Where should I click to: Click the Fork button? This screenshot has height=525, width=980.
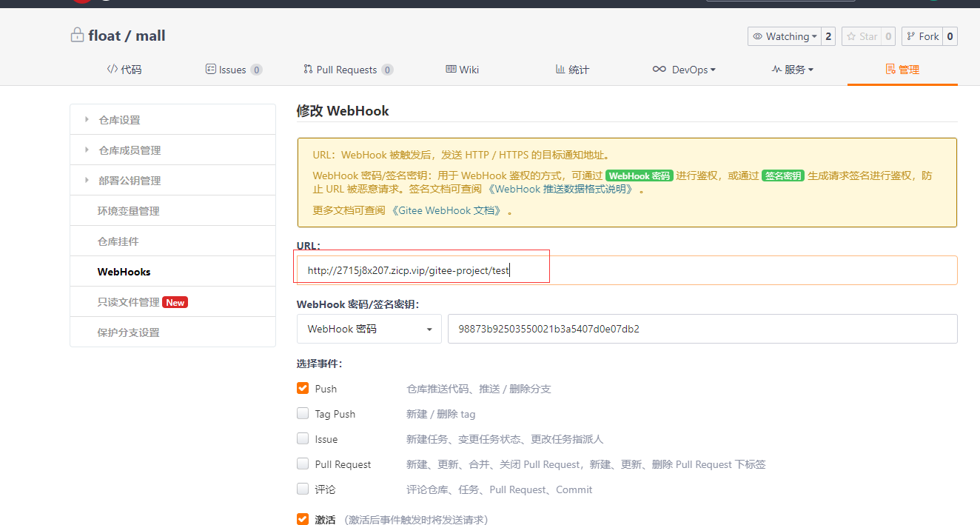[x=921, y=36]
